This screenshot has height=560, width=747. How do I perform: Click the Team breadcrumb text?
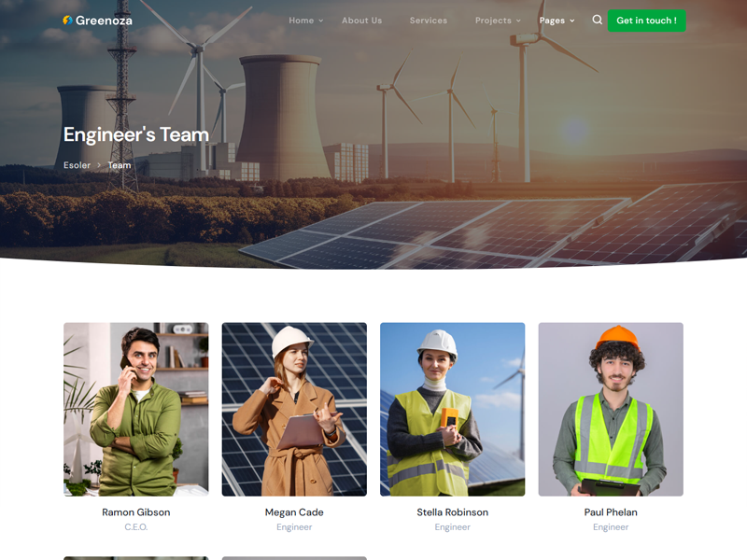[120, 165]
